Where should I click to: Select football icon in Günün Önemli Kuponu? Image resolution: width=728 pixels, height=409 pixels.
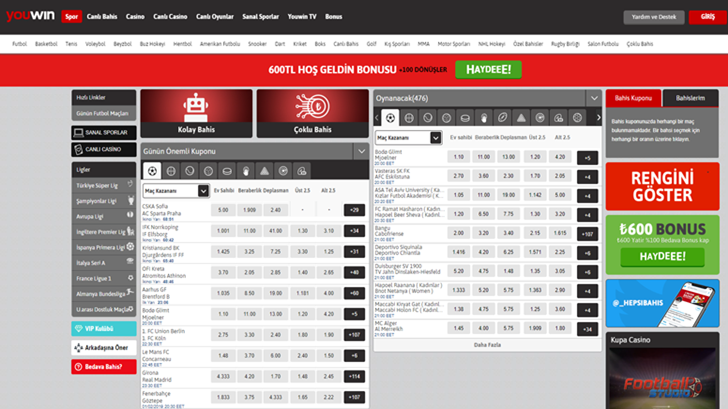pos(152,171)
